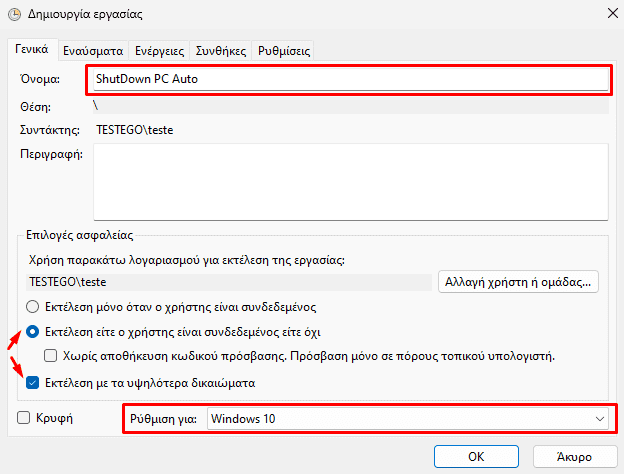Click the chevron arrow of the Ρύθμιση για combo box
Screen dimensions: 624x474
tap(600, 419)
